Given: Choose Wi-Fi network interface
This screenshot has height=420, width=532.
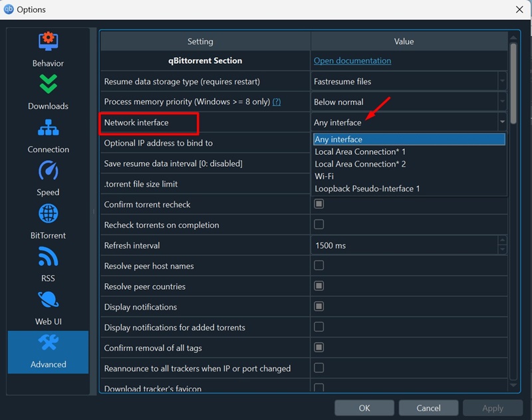Looking at the screenshot, I should click(409, 176).
